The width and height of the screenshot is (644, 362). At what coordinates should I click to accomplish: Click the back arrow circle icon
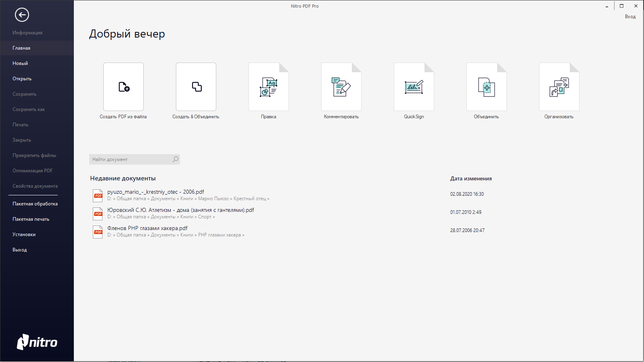click(x=22, y=15)
